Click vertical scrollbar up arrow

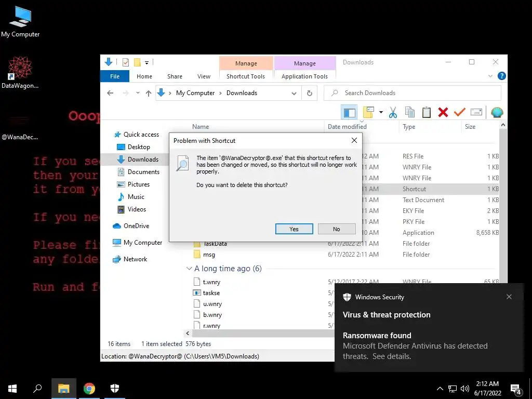[x=503, y=125]
